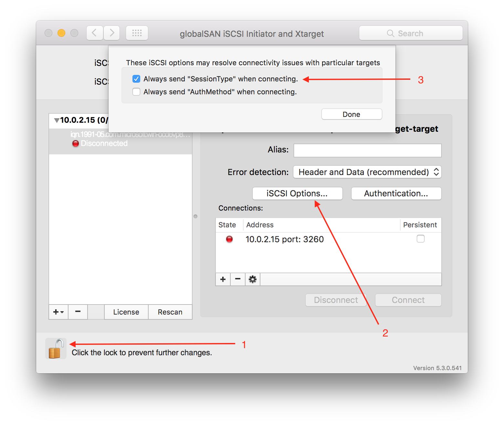
Task: Open the add target plus menu
Action: (x=58, y=312)
